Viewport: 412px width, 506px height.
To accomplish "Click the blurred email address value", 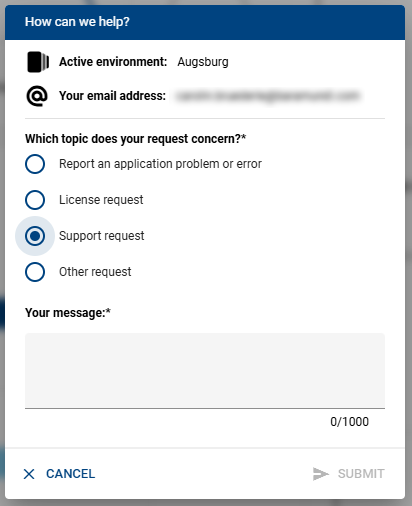I will click(268, 96).
